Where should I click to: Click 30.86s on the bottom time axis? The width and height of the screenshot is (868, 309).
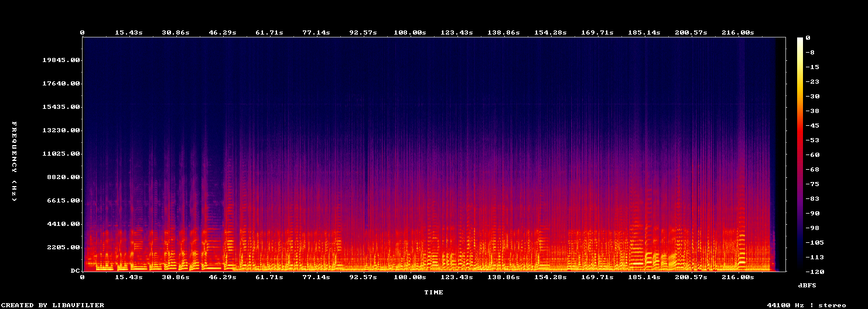(176, 277)
